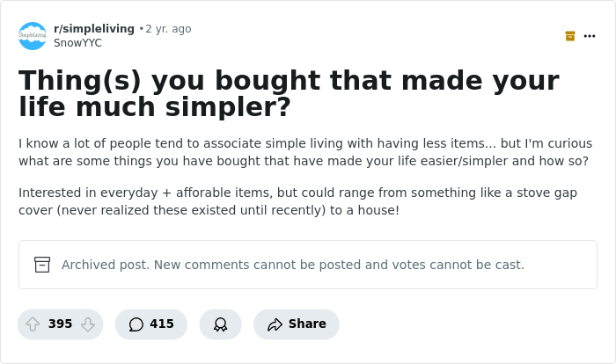Viewport: 616px width, 364px height.
Task: Give an award to this post
Action: click(220, 324)
